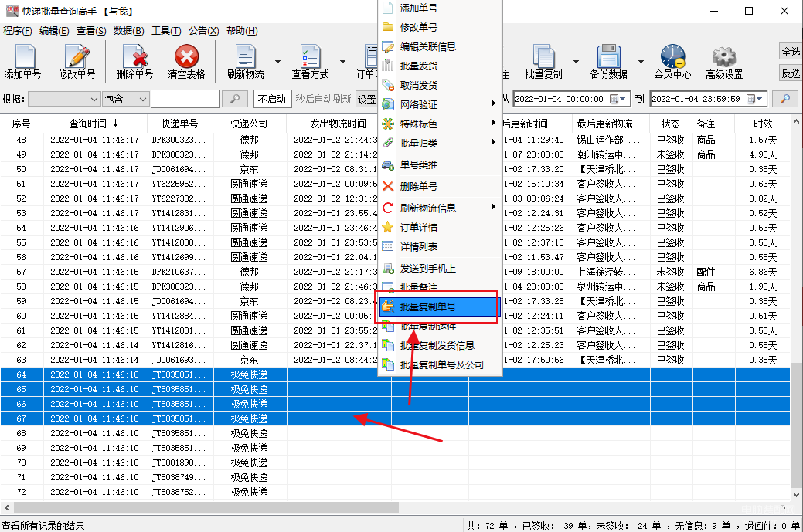The image size is (803, 532).
Task: Sort by the 状态 column header
Action: 671,124
